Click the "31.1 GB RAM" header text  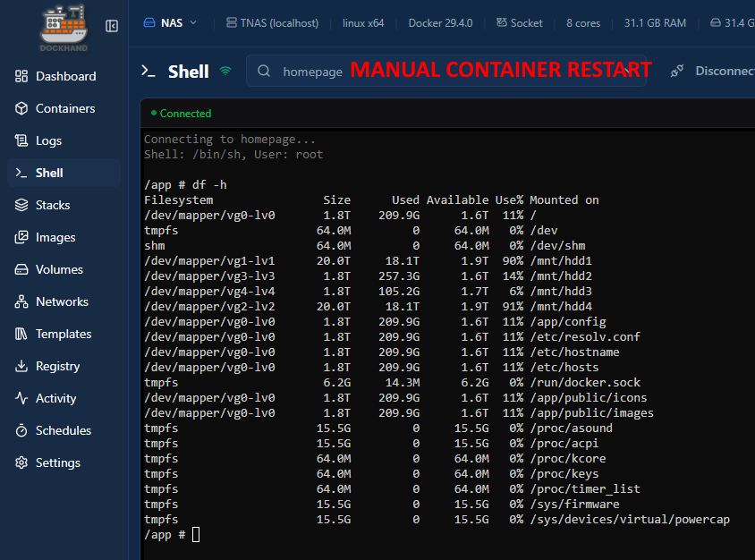click(x=655, y=23)
